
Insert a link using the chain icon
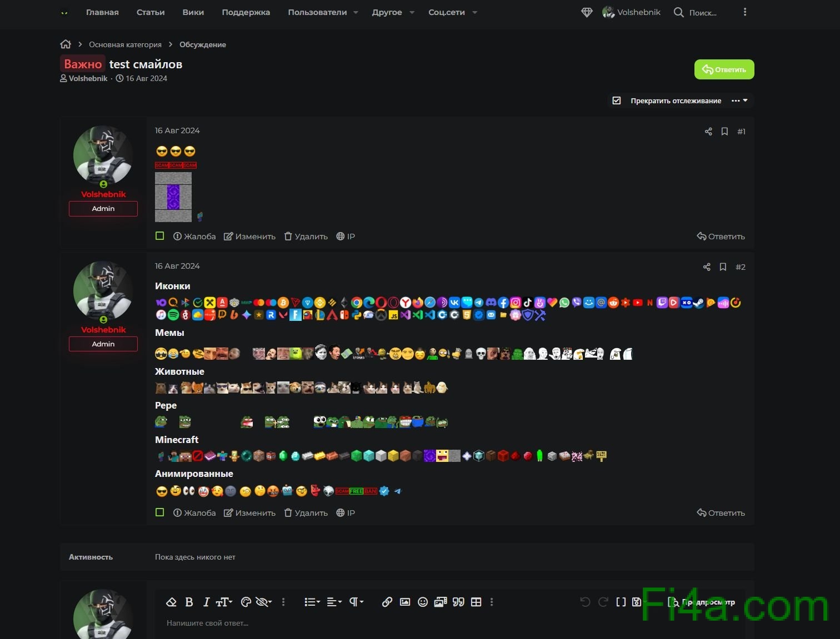click(387, 602)
